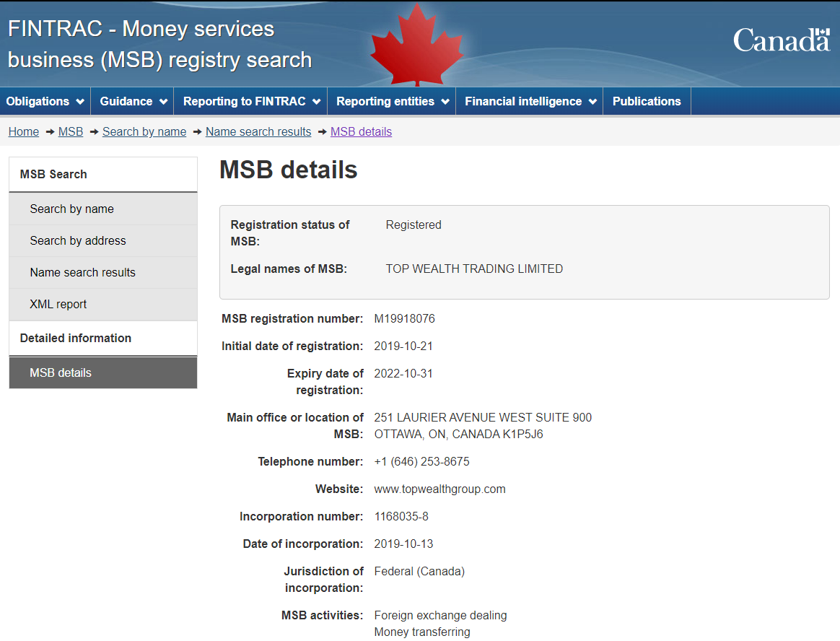The width and height of the screenshot is (840, 641).
Task: Open Name search results in sidebar
Action: click(x=103, y=272)
